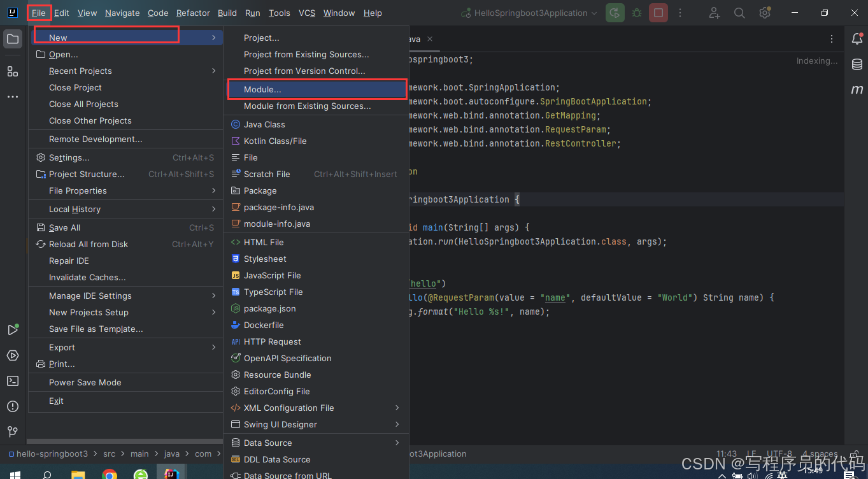Start debugging using the bug icon
Viewport: 868px width, 479px height.
(636, 13)
